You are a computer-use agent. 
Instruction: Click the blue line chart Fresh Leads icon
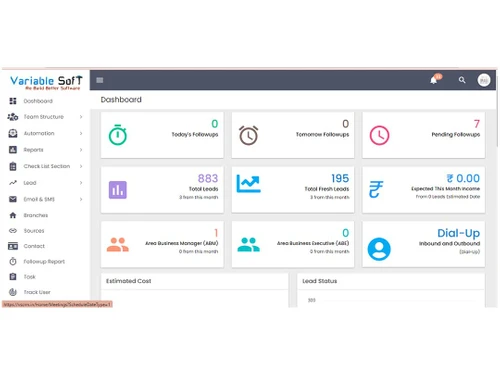(249, 184)
